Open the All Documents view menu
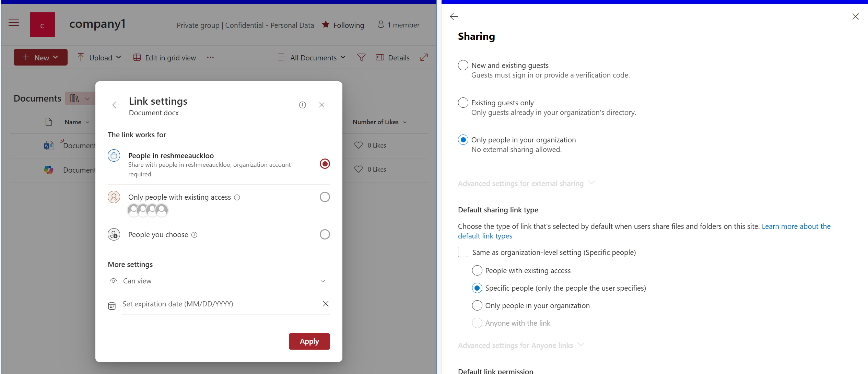Screen dimensions: 868x374 (311, 57)
